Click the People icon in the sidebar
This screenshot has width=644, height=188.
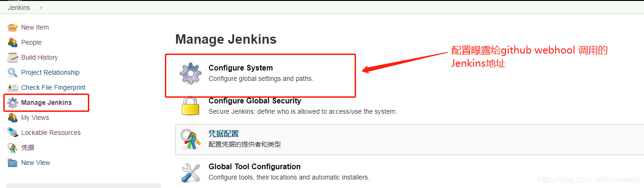point(13,42)
